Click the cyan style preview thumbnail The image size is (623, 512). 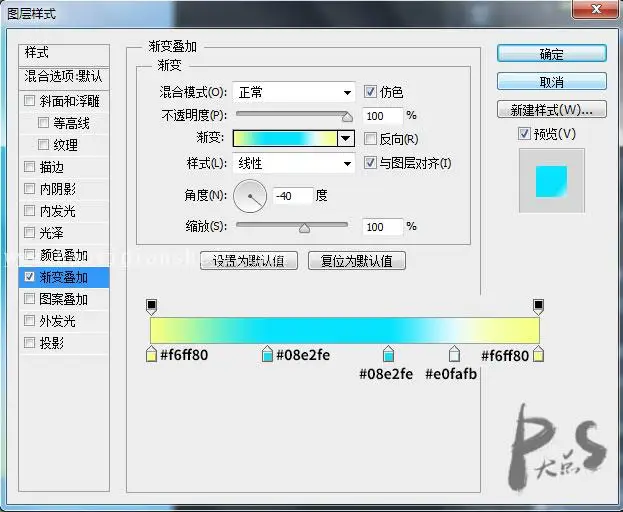pyautogui.click(x=551, y=182)
